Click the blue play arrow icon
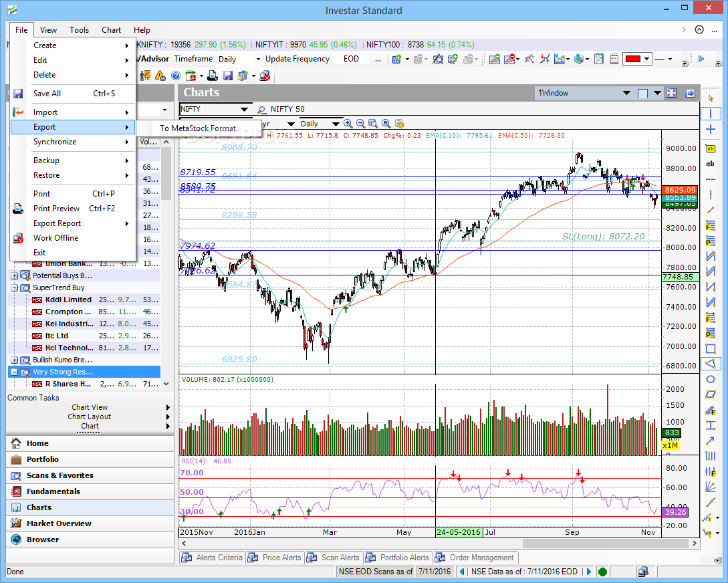The image size is (728, 583). (701, 59)
